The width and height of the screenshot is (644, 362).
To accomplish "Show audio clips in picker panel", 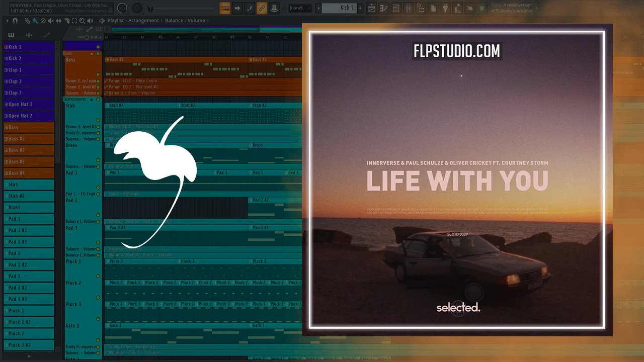I will pyautogui.click(x=29, y=35).
